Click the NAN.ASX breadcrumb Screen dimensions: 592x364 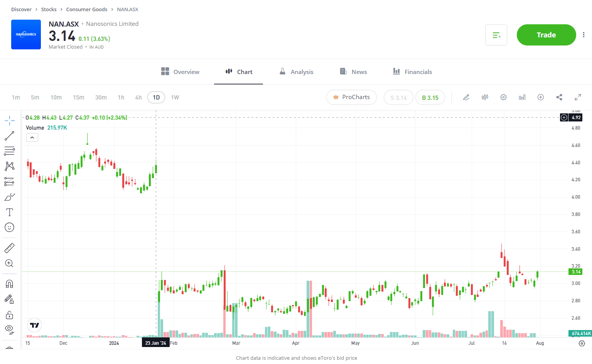[x=128, y=9]
